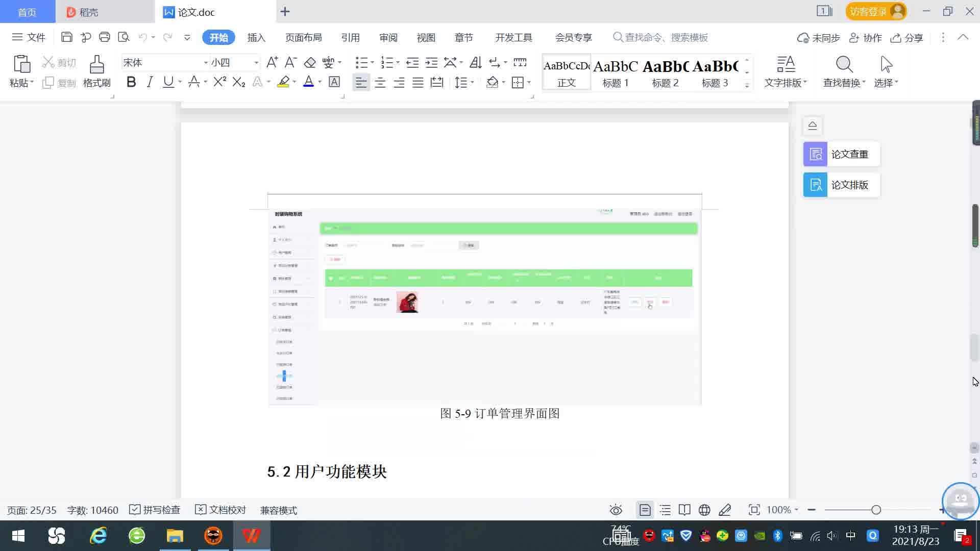The image size is (980, 551).
Task: Apply bold formatting with B icon
Action: click(x=131, y=82)
